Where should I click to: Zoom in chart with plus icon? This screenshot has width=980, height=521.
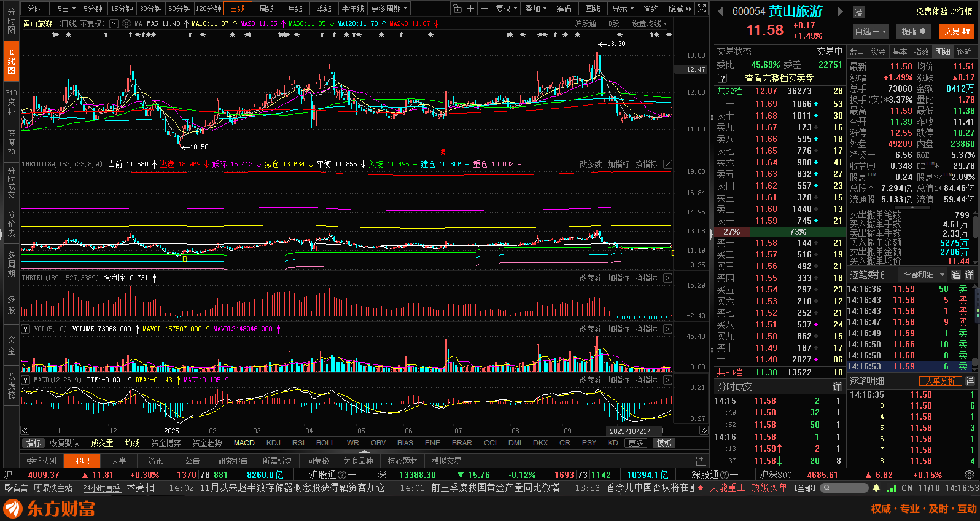tap(470, 9)
